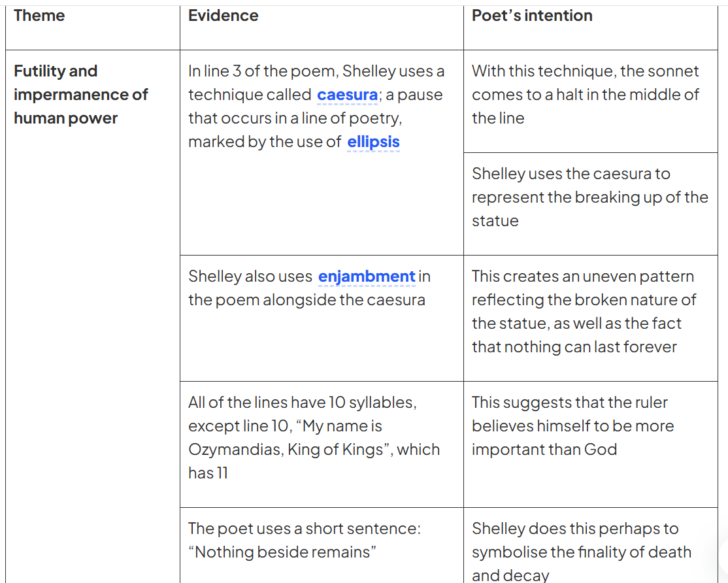Select the Evidence column header
This screenshot has height=583, width=728.
click(x=223, y=15)
